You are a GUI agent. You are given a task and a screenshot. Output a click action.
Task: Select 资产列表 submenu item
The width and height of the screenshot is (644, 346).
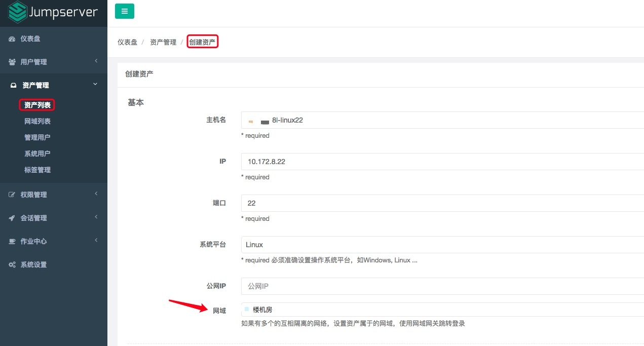point(37,105)
